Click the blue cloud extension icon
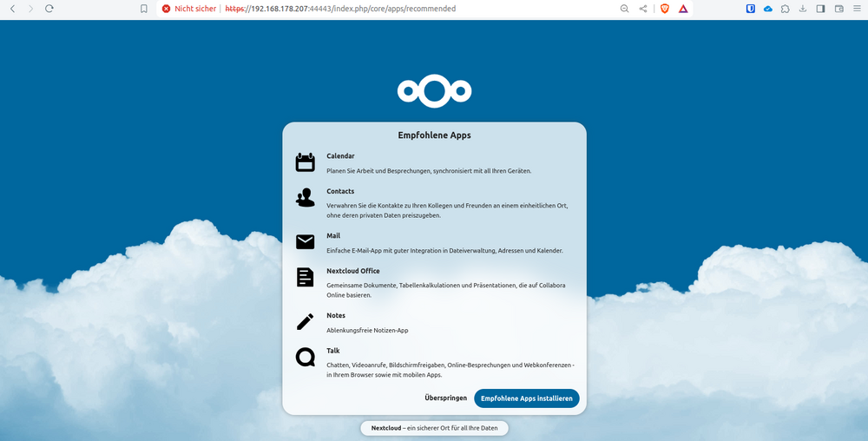This screenshot has width=868, height=441. (x=768, y=9)
